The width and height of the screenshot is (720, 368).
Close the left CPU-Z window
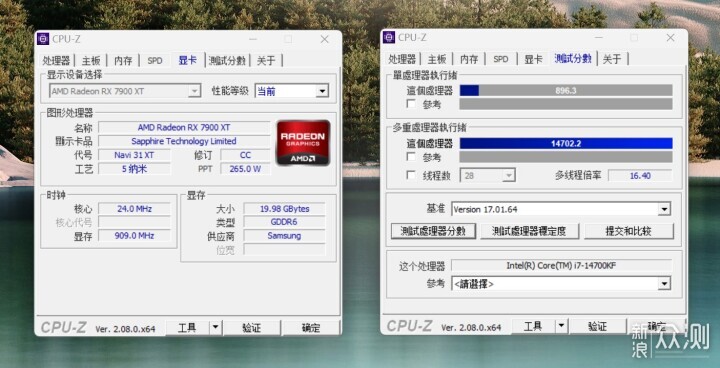325,40
